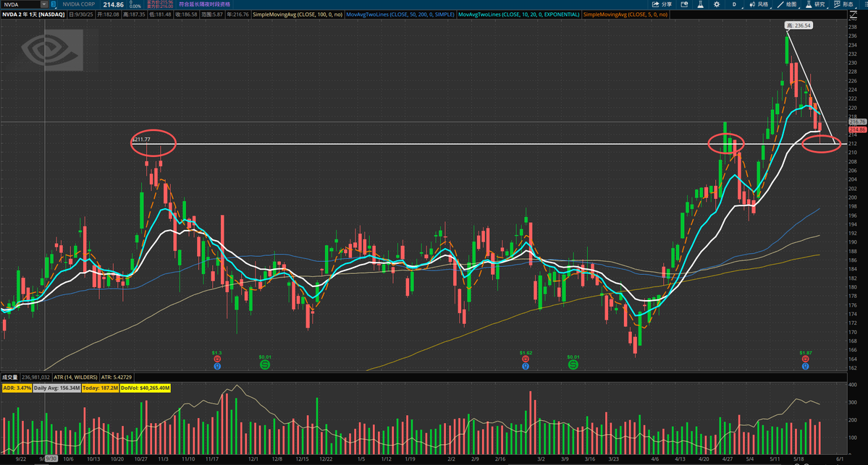Click the 符合延长隔夜时段资格 purple notice
This screenshot has height=465, width=868.
[204, 4]
